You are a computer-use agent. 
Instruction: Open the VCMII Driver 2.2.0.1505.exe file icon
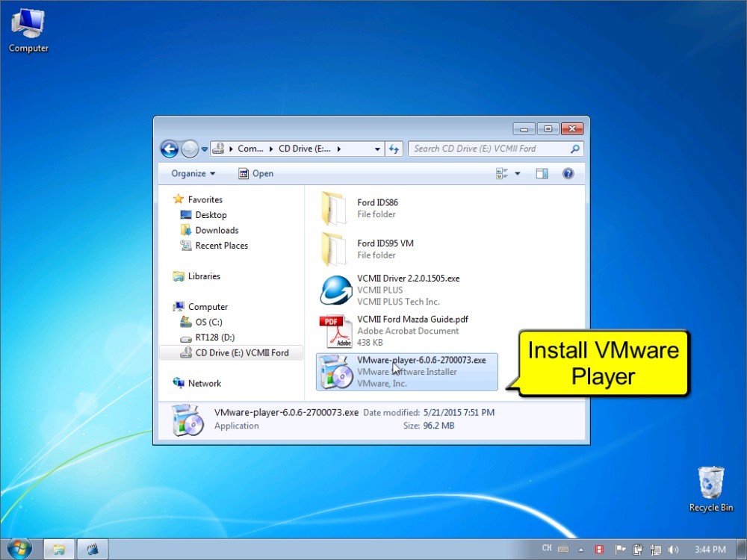click(x=335, y=290)
